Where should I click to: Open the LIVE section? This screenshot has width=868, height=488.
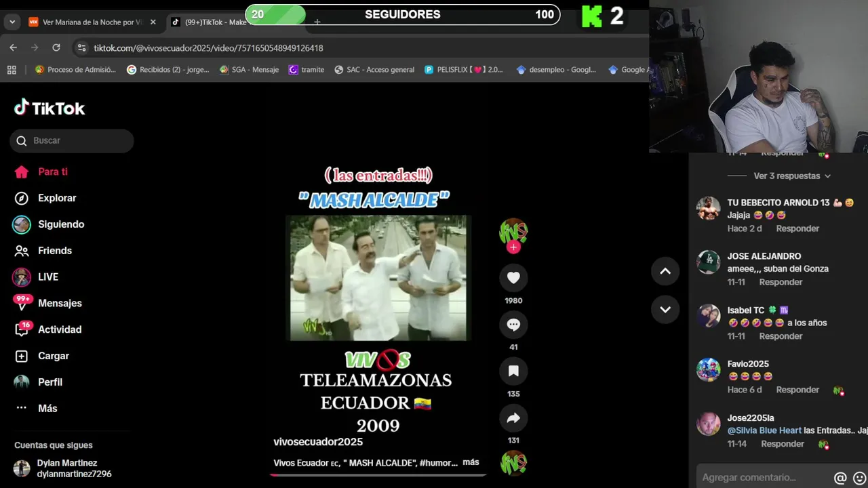[x=36, y=277]
